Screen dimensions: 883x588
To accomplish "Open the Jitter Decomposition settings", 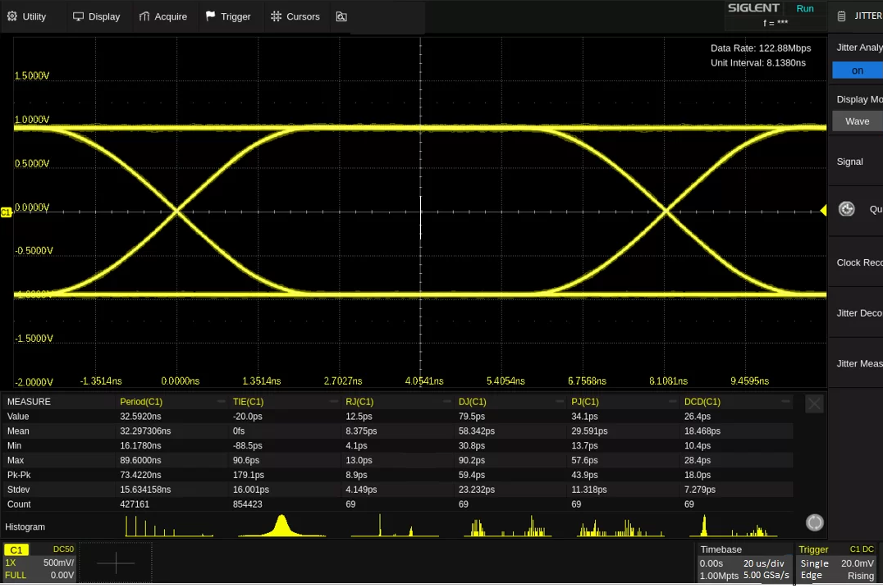I will coord(859,312).
